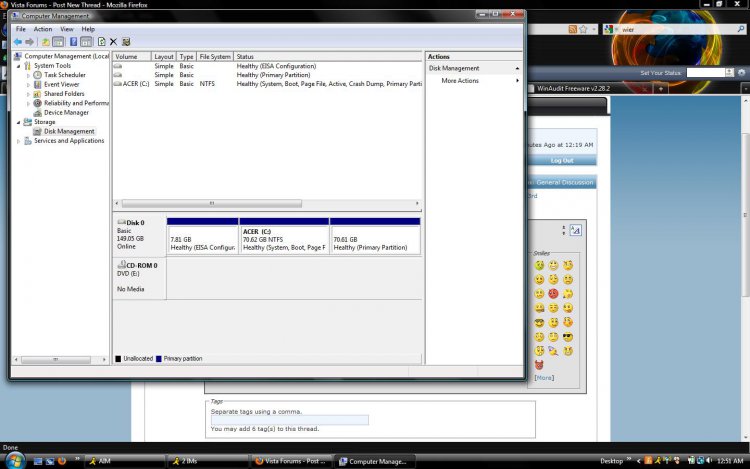Collapse Disk Management section in Actions pane
The width and height of the screenshot is (750, 469).
pos(517,68)
